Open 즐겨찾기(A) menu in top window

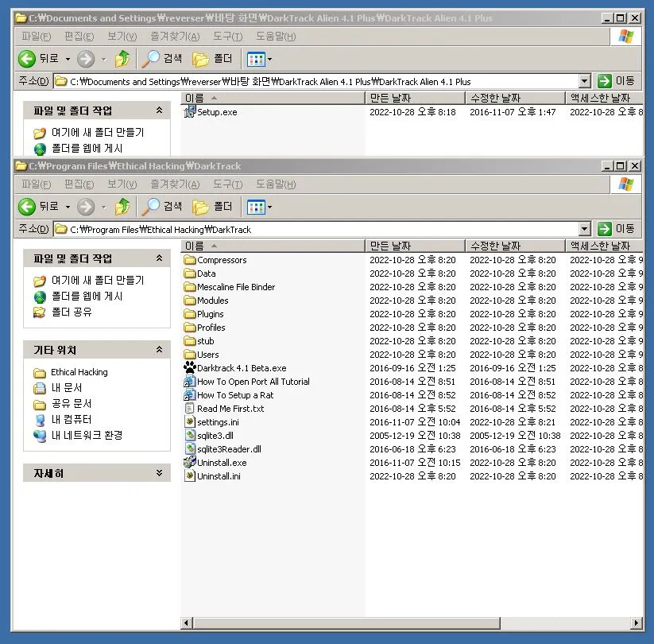(175, 37)
